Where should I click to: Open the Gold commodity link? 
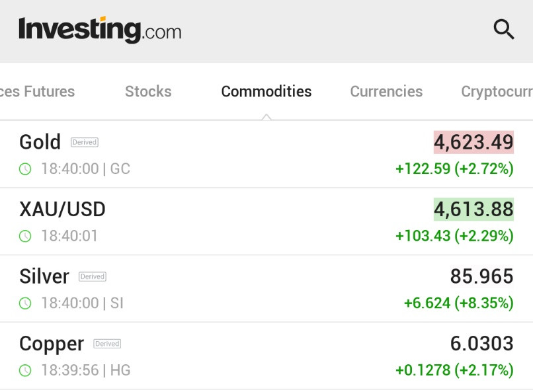tap(40, 142)
